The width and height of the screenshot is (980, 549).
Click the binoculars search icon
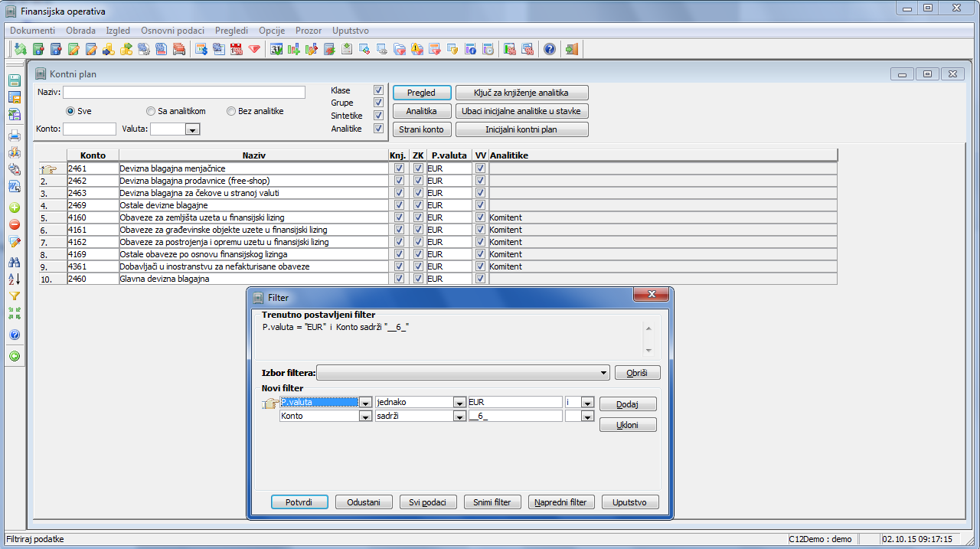(14, 262)
